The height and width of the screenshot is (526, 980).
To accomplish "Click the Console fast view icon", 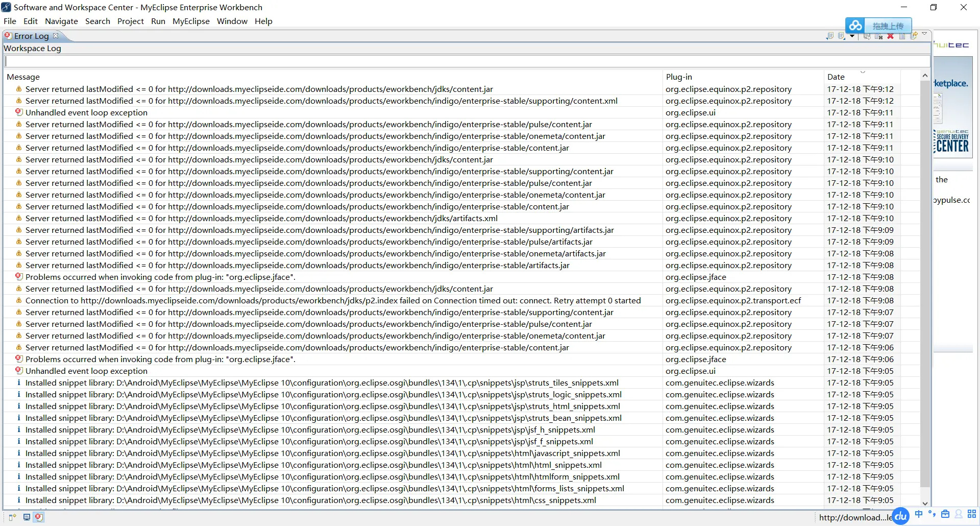I will 27,517.
